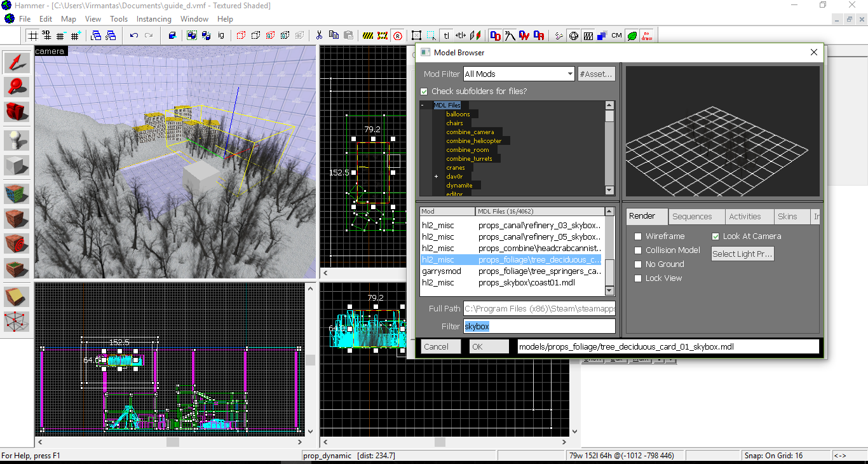
Task: Open the Mod Filter dropdown
Action: 570,74
